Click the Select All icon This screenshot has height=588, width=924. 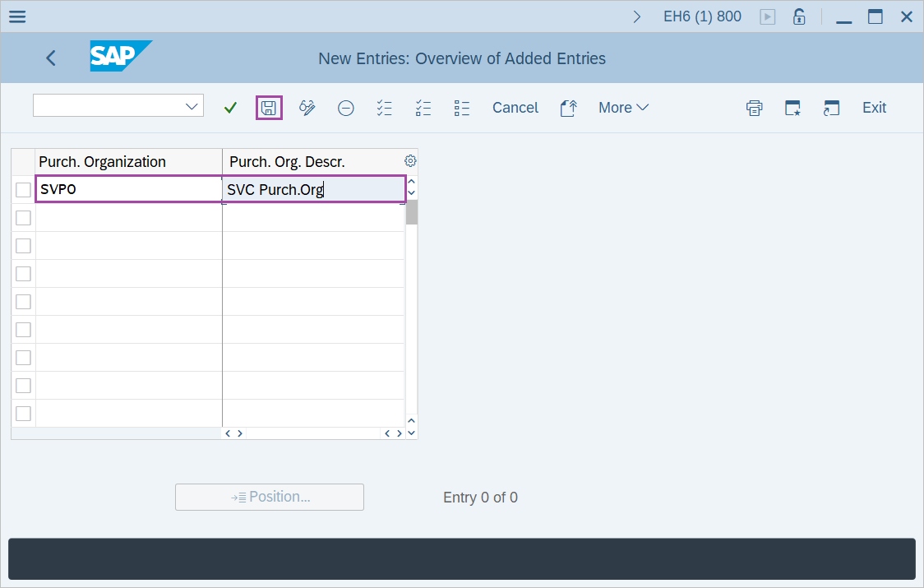tap(384, 108)
